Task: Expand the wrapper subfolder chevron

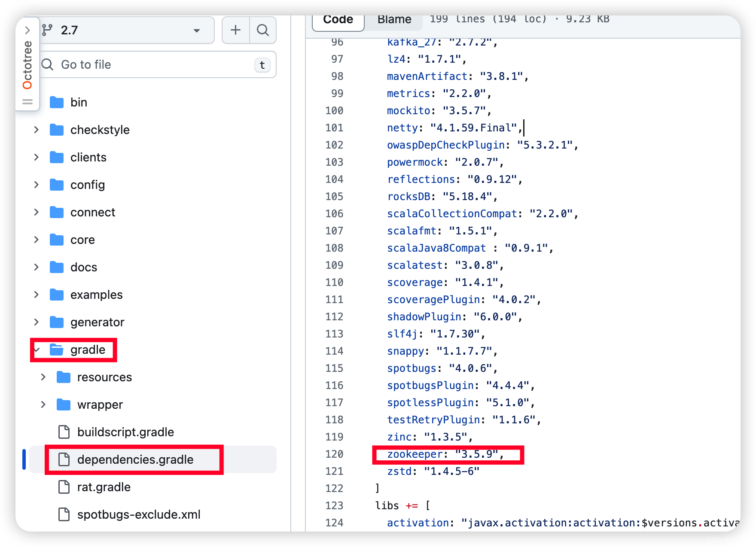Action: tap(43, 404)
